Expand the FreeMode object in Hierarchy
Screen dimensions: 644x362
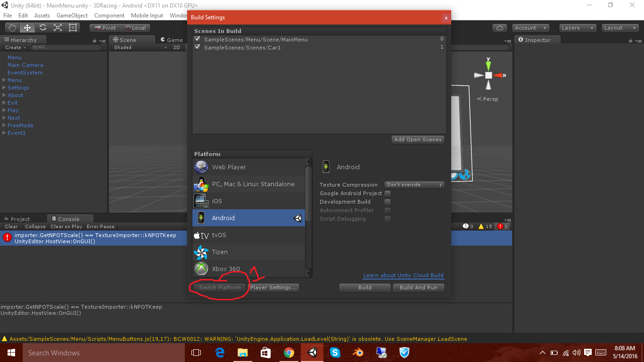[4, 125]
